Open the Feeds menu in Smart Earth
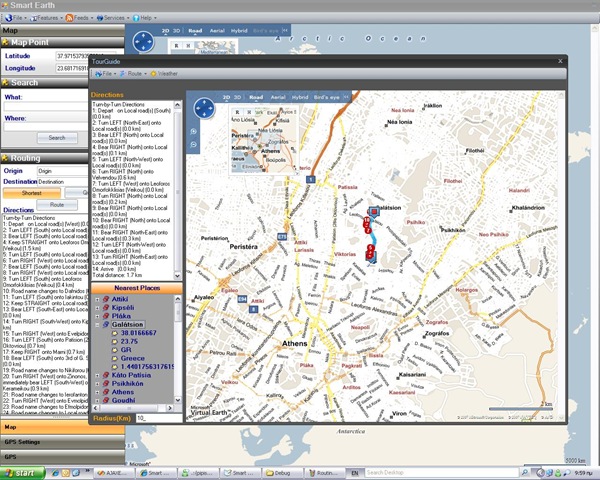 coord(79,18)
